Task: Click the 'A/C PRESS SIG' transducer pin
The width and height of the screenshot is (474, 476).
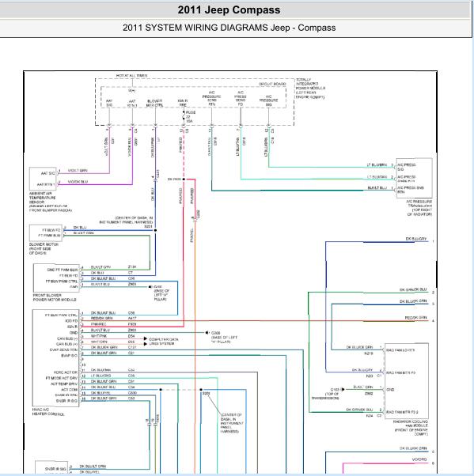Action: (407, 167)
